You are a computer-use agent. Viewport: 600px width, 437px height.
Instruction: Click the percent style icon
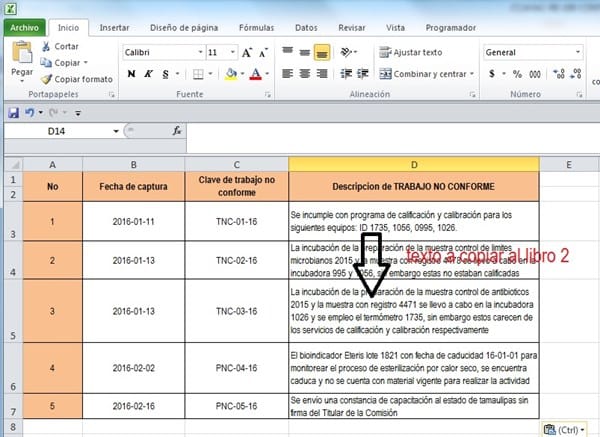tap(517, 73)
